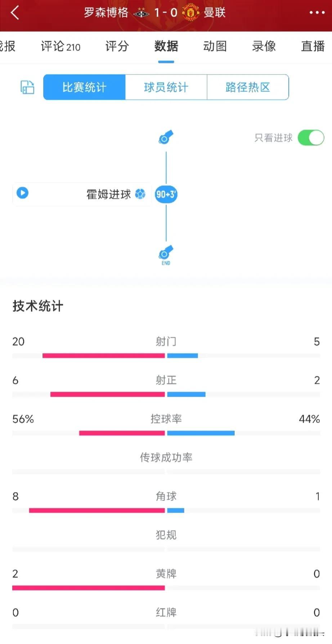The width and height of the screenshot is (332, 644).
Task: Open the 动图 tab
Action: [x=215, y=46]
